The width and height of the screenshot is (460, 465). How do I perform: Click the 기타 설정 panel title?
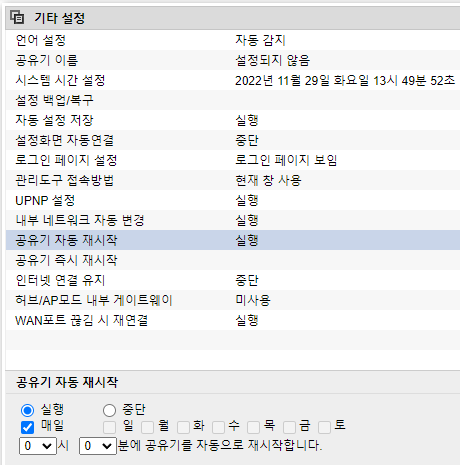(x=60, y=18)
